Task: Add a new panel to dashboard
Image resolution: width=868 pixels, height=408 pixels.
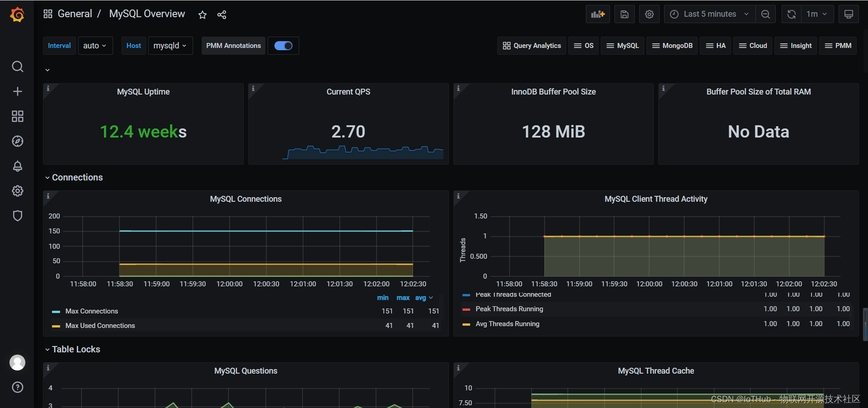Action: [x=598, y=14]
